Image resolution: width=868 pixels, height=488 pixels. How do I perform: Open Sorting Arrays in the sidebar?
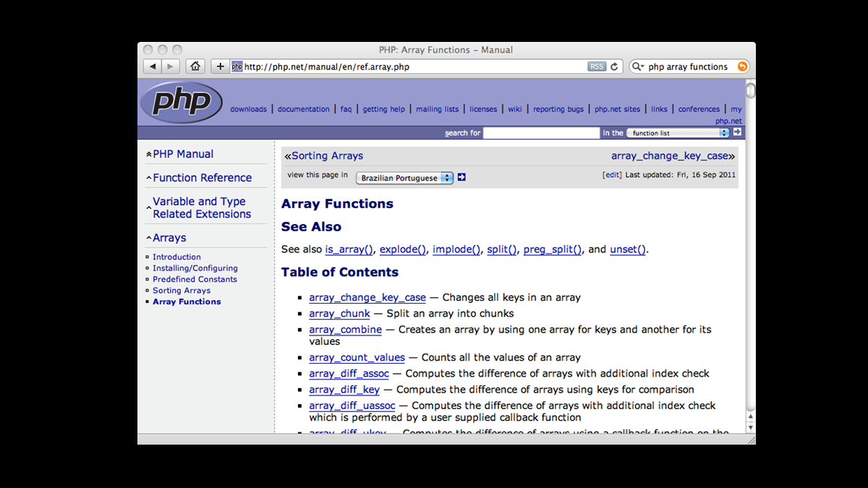point(182,291)
